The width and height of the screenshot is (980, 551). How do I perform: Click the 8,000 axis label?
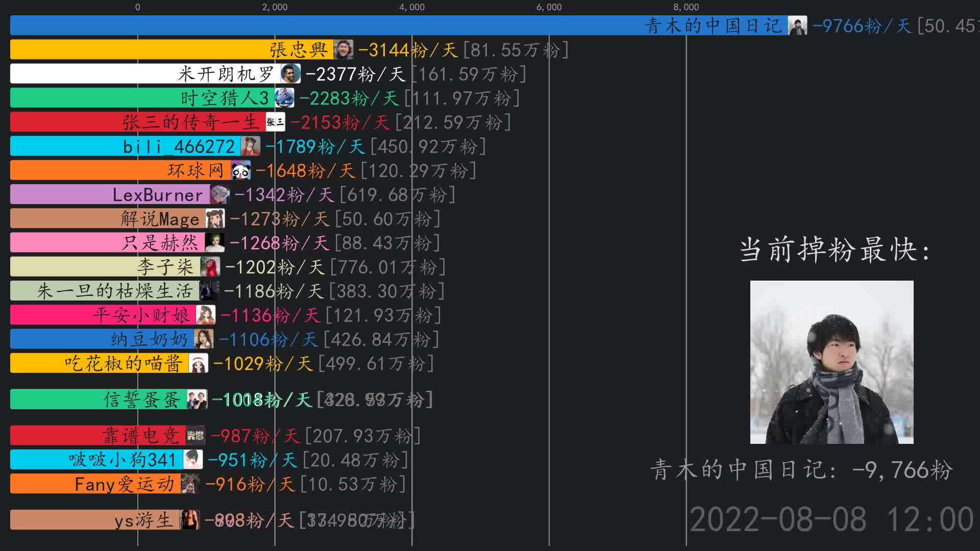coord(686,7)
